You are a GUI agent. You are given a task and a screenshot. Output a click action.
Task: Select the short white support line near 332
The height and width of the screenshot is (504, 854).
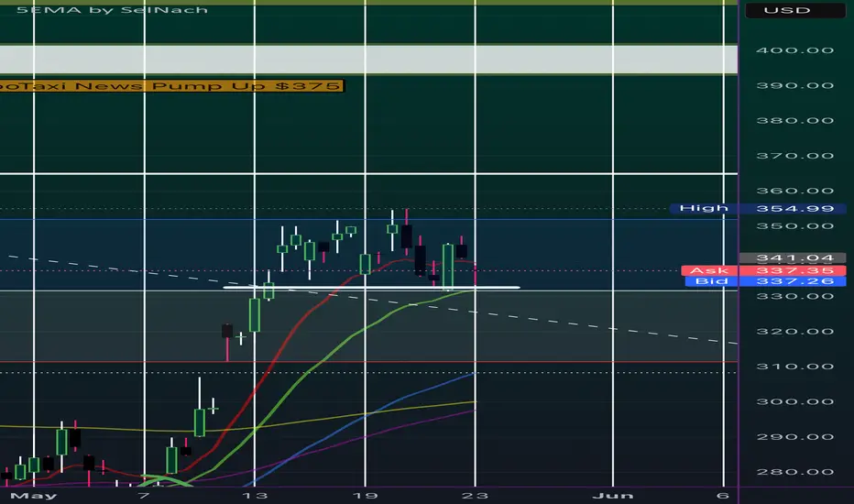click(x=371, y=287)
